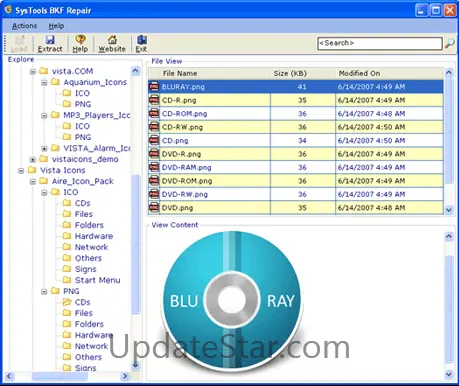459x386 pixels.
Task: Click the Extract toolbar button
Action: point(50,44)
